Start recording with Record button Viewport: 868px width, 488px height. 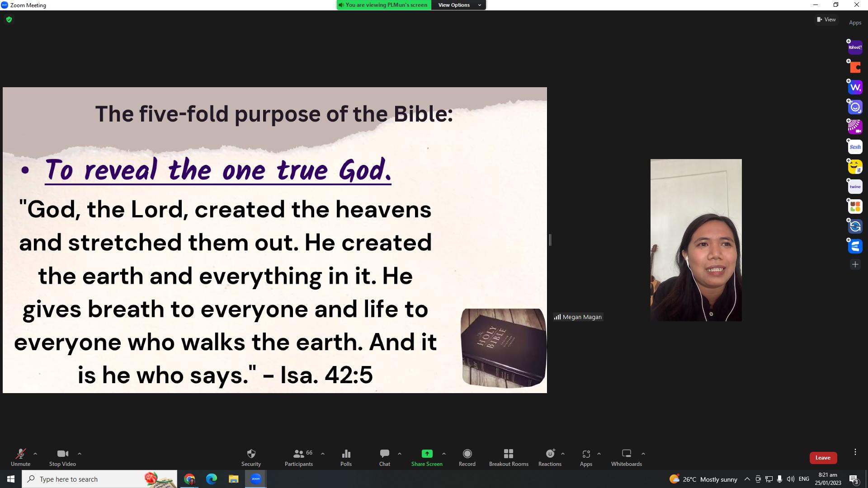tap(467, 457)
